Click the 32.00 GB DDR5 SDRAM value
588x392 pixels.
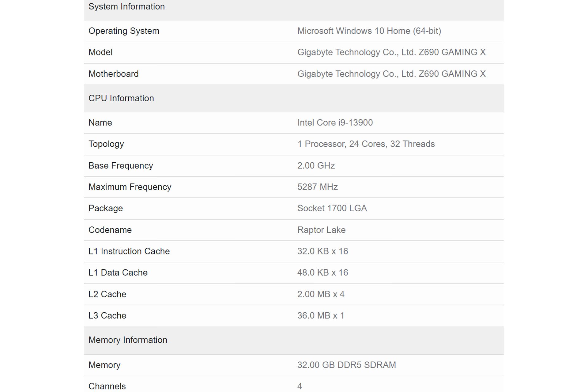[346, 365]
